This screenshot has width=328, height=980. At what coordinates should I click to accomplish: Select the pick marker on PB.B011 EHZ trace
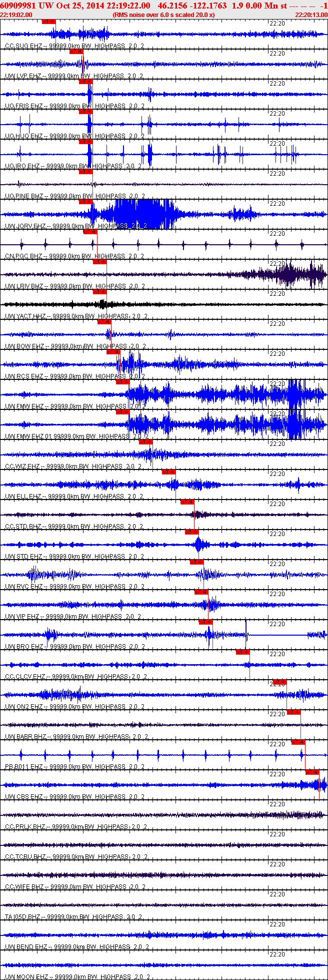pyautogui.click(x=298, y=742)
